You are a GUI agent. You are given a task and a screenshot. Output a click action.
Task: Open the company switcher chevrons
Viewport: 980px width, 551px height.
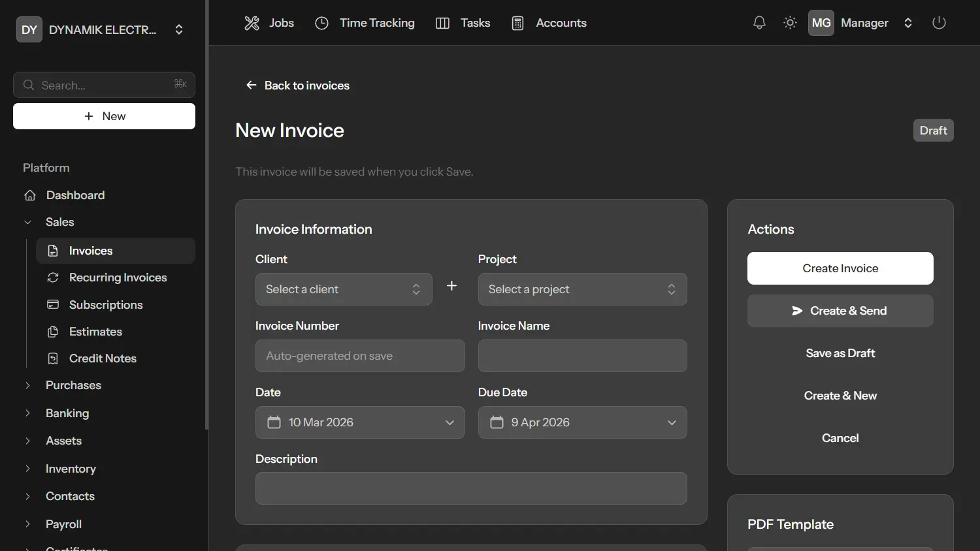[179, 29]
